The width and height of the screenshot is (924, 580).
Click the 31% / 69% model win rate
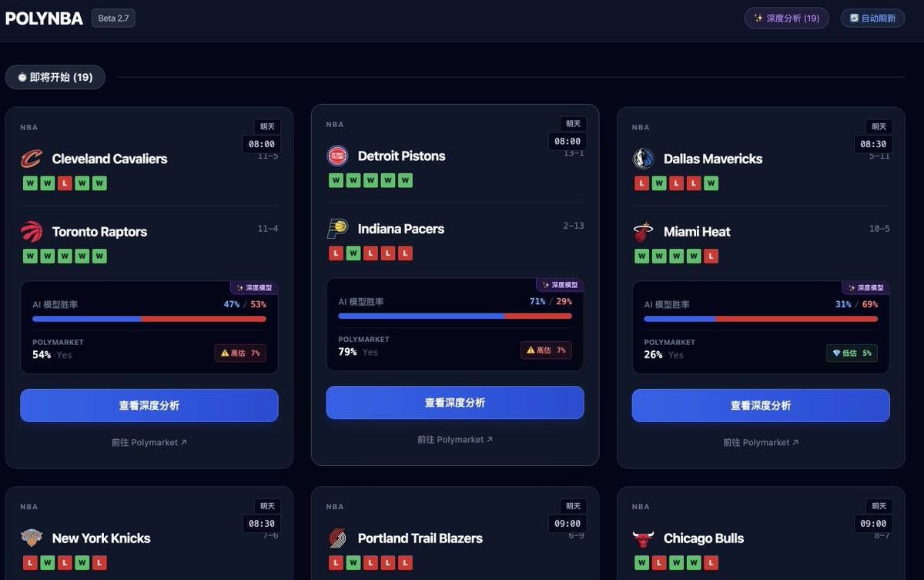point(856,304)
